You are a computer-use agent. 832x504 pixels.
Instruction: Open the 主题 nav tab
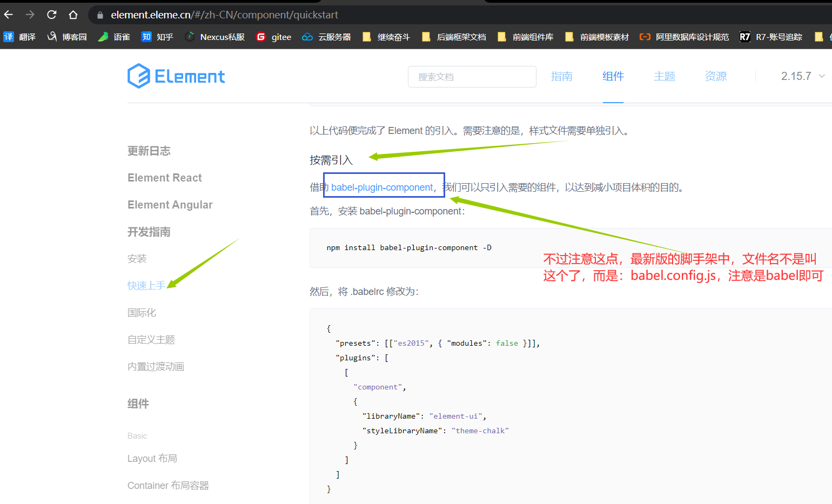pos(665,76)
